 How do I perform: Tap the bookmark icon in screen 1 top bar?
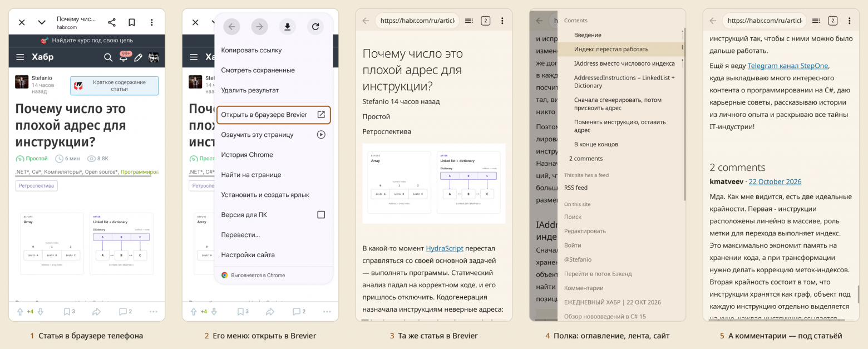tap(132, 22)
